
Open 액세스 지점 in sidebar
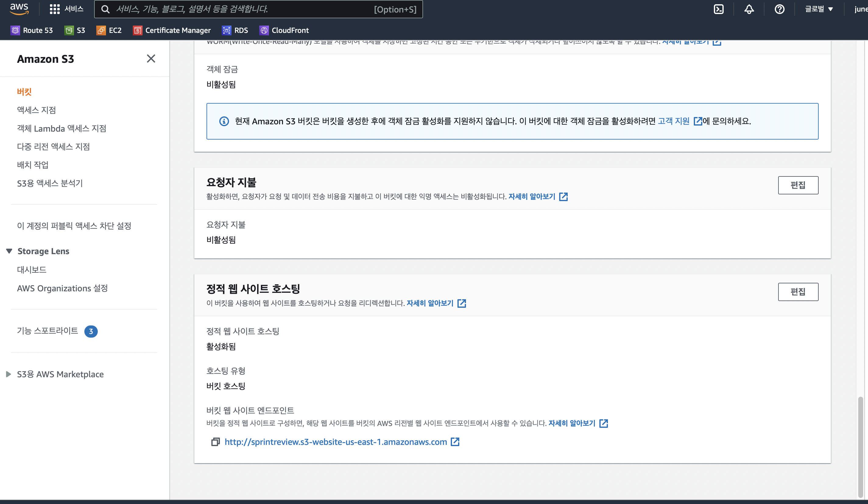36,110
